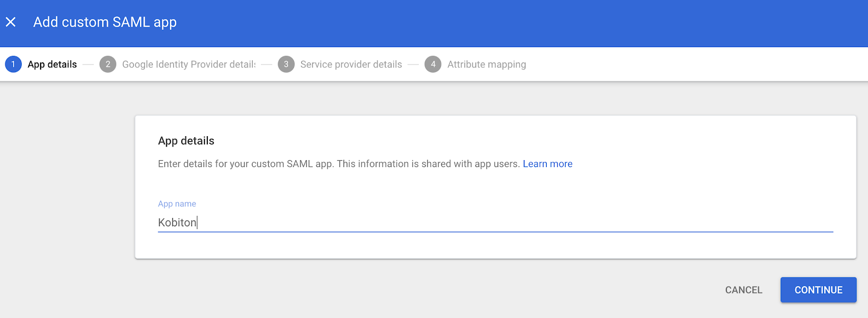The height and width of the screenshot is (318, 868).
Task: Click the CONTINUE button
Action: tap(818, 290)
